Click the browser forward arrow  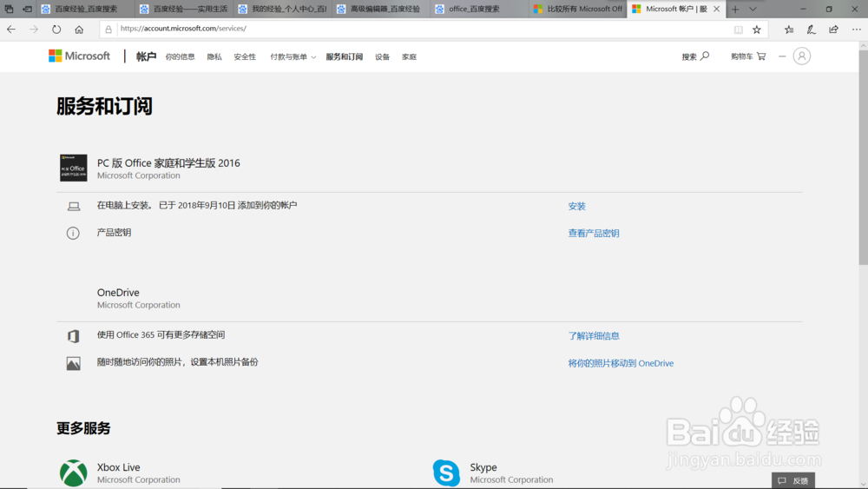pos(34,30)
